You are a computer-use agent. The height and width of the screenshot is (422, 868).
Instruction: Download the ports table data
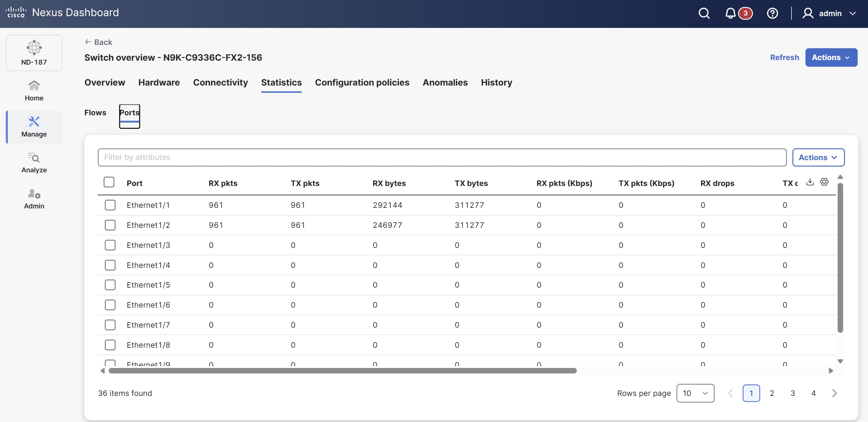[x=810, y=182]
